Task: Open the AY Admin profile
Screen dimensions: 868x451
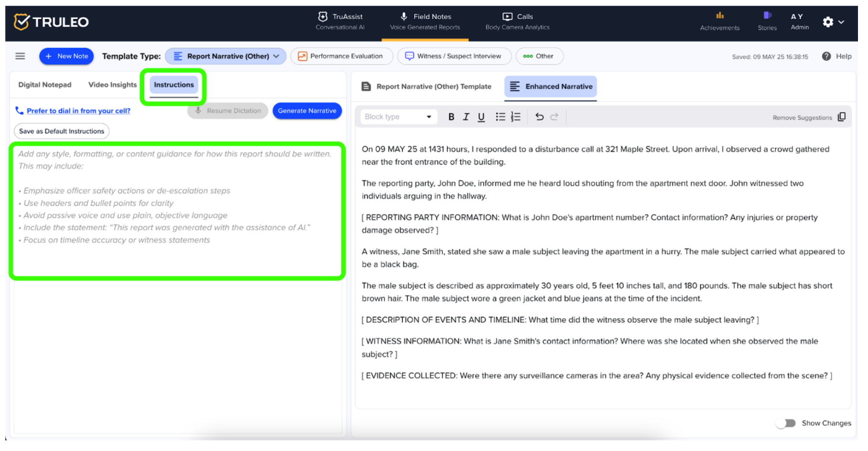Action: pos(799,21)
